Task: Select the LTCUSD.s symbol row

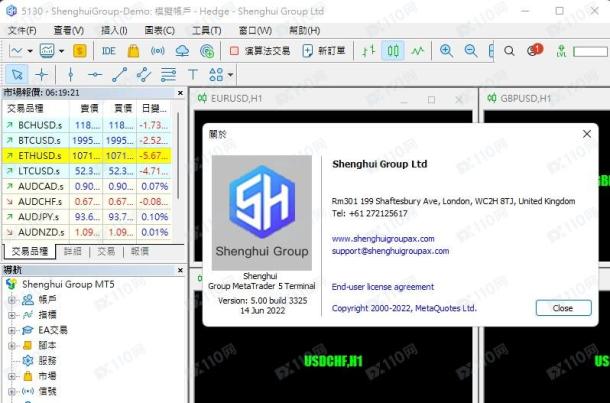Action: click(x=87, y=171)
